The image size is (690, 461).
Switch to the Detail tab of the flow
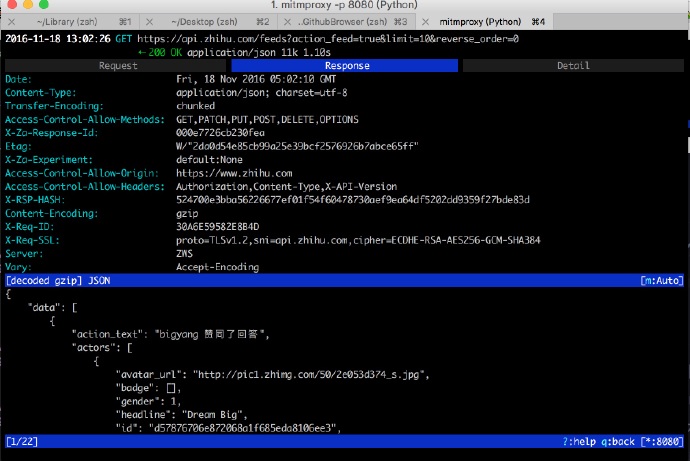(x=573, y=65)
